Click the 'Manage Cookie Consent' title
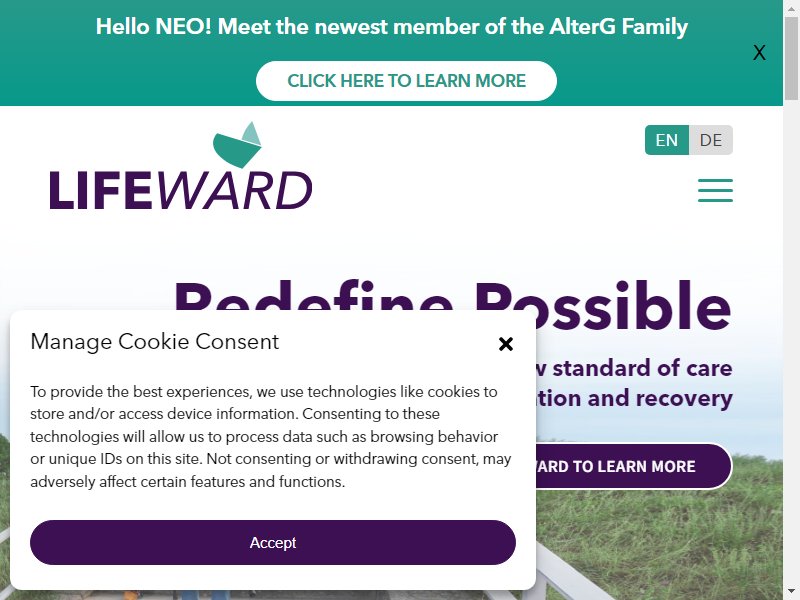The height and width of the screenshot is (600, 800). 155,341
